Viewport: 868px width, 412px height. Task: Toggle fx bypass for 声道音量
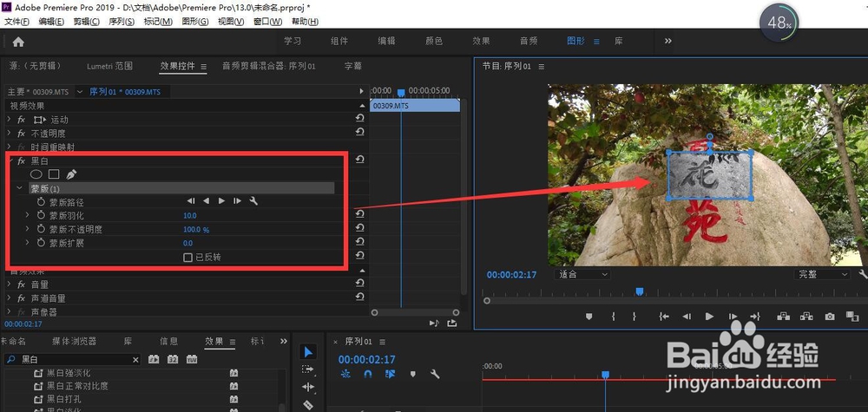pyautogui.click(x=22, y=298)
